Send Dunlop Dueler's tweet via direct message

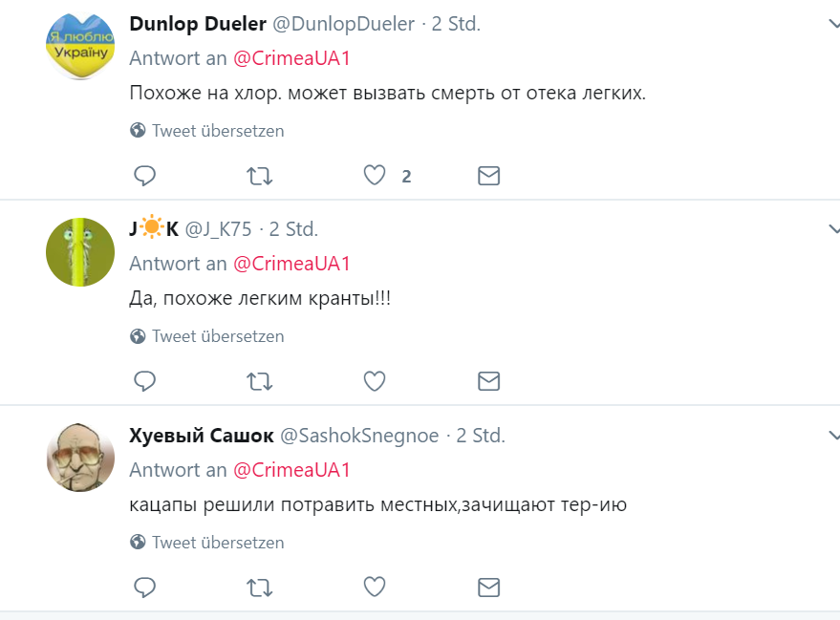click(488, 176)
